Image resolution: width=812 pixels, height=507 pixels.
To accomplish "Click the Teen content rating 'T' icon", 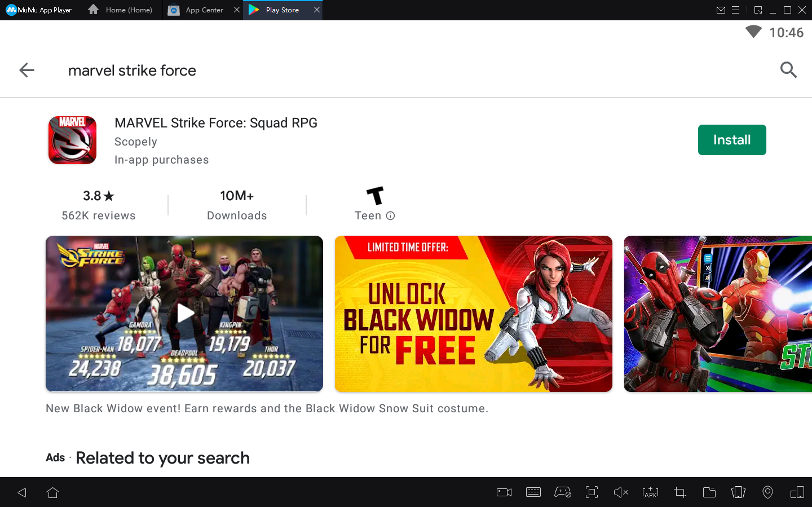I will 375,196.
